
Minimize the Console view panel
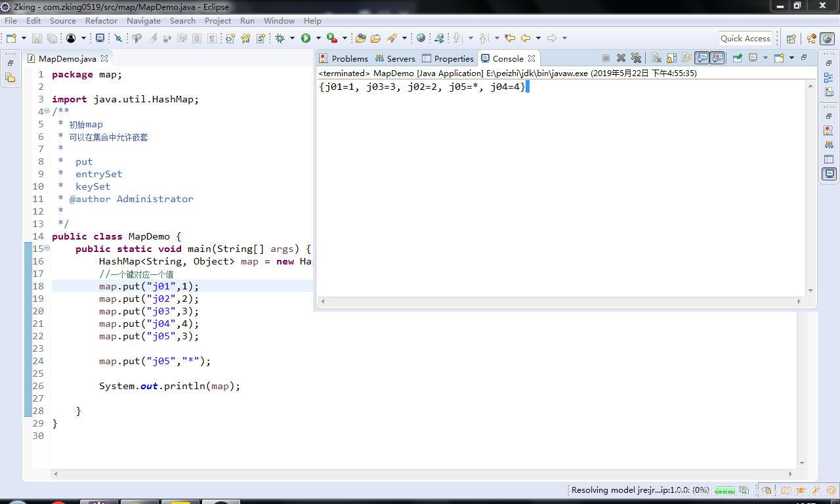point(804,58)
